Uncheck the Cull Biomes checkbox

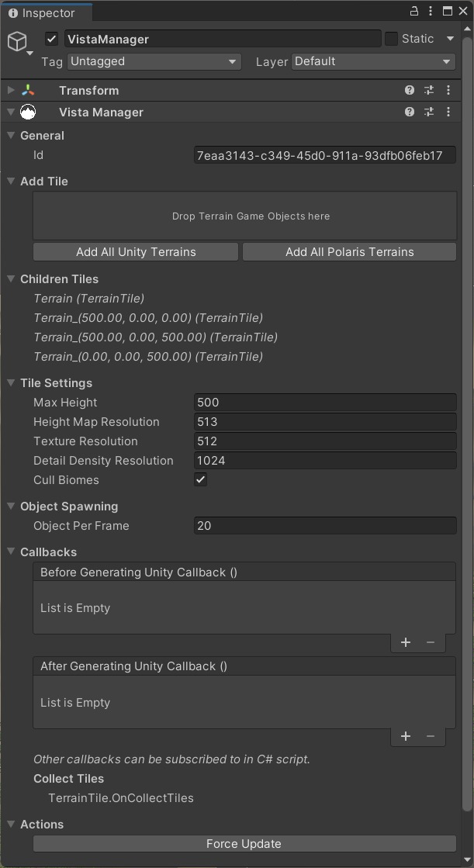(200, 479)
